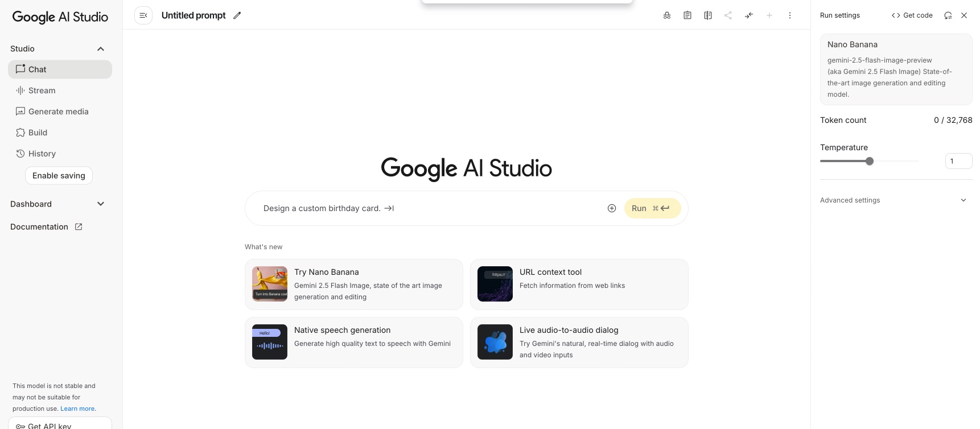Click the Learn more link
980x429 pixels.
coord(78,409)
